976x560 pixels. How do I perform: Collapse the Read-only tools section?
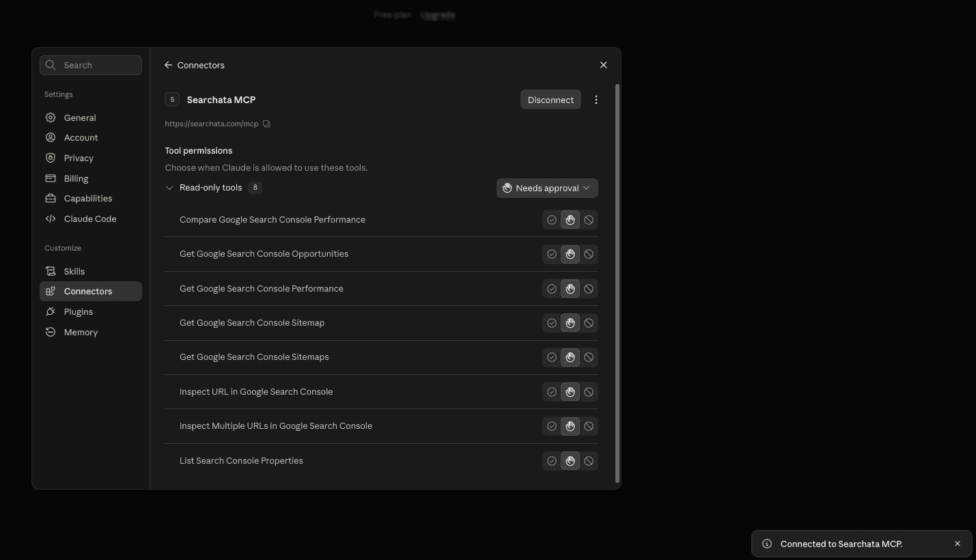tap(169, 188)
